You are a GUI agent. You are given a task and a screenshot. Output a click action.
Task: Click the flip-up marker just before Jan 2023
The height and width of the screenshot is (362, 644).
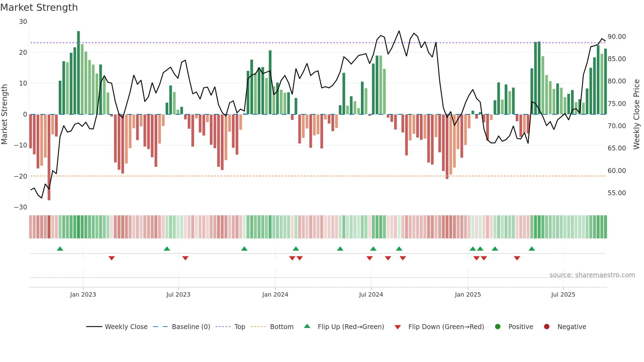60,249
